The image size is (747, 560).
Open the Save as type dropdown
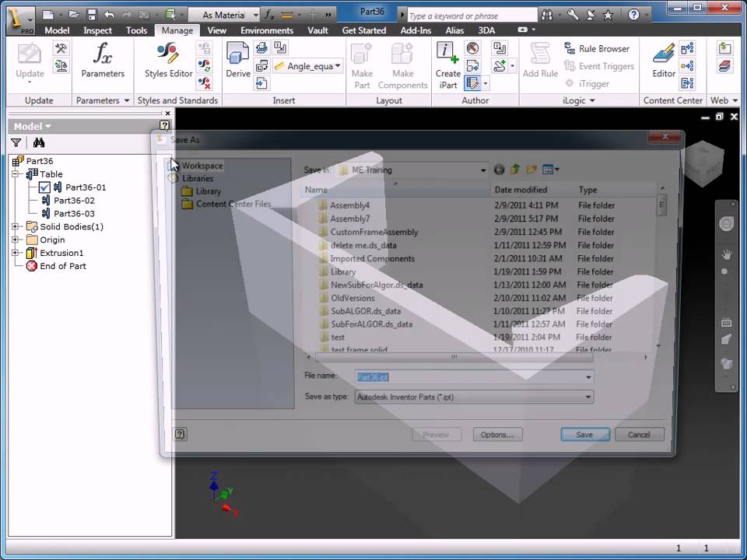[588, 397]
